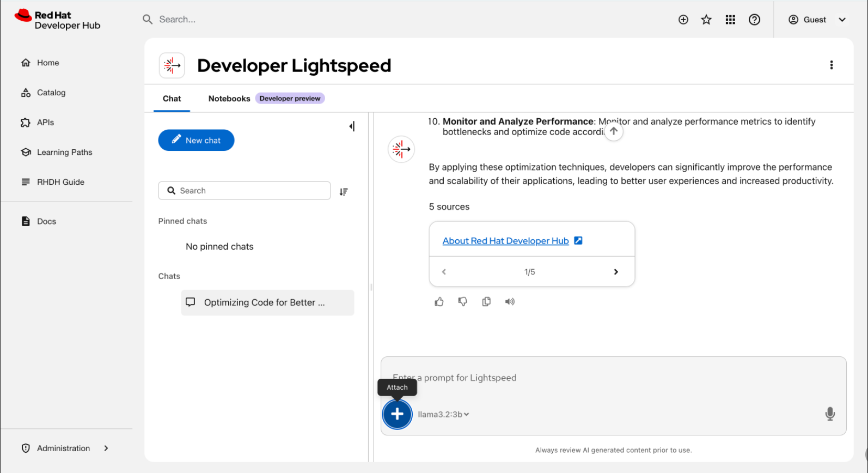Click the Guest profile avatar icon

tap(793, 20)
